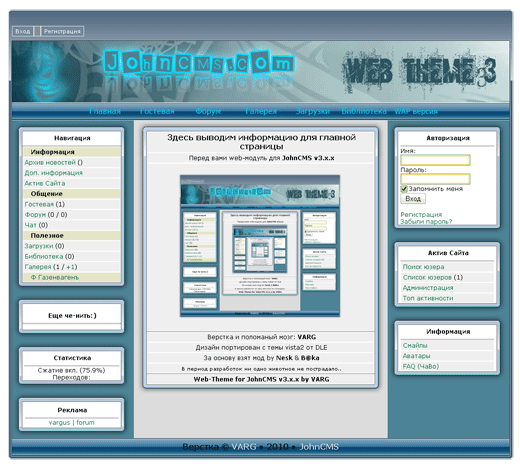
Task: Open Топ активности link
Action: pyautogui.click(x=428, y=298)
